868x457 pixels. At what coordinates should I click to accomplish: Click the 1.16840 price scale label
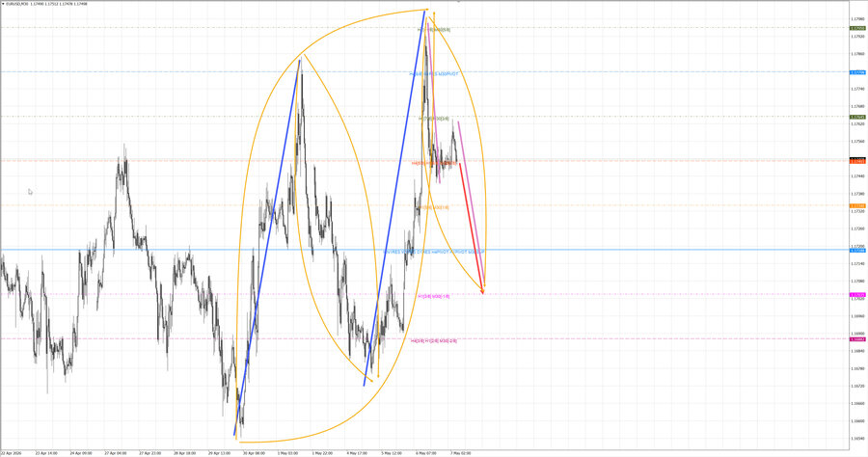[x=858, y=351]
